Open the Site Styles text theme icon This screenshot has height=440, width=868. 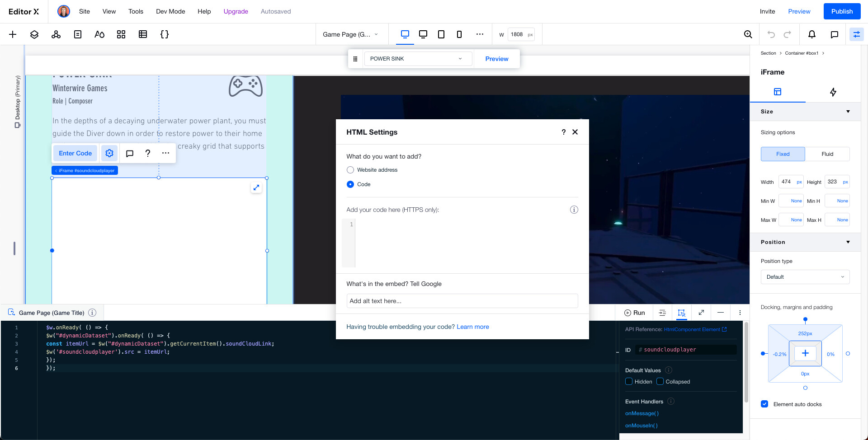(x=99, y=34)
